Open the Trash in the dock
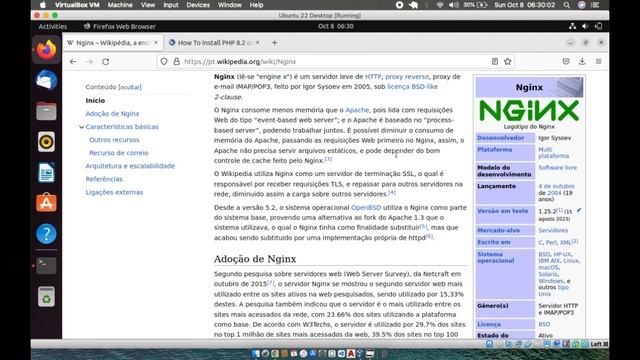 46,297
